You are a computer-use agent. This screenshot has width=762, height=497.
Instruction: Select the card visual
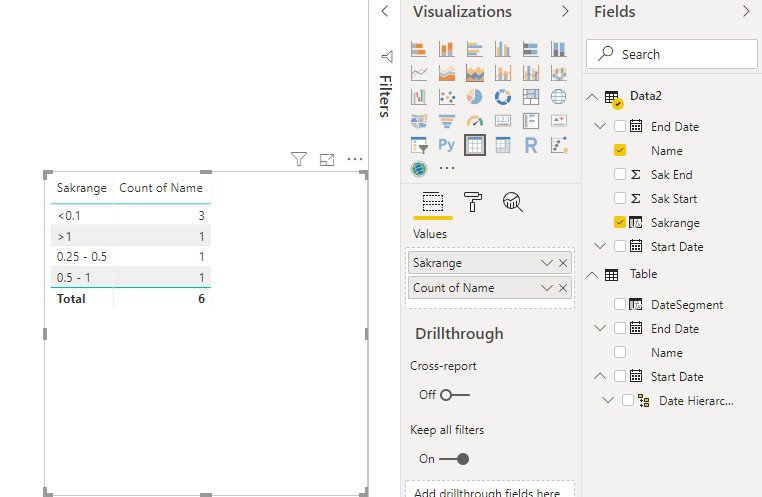pos(502,121)
